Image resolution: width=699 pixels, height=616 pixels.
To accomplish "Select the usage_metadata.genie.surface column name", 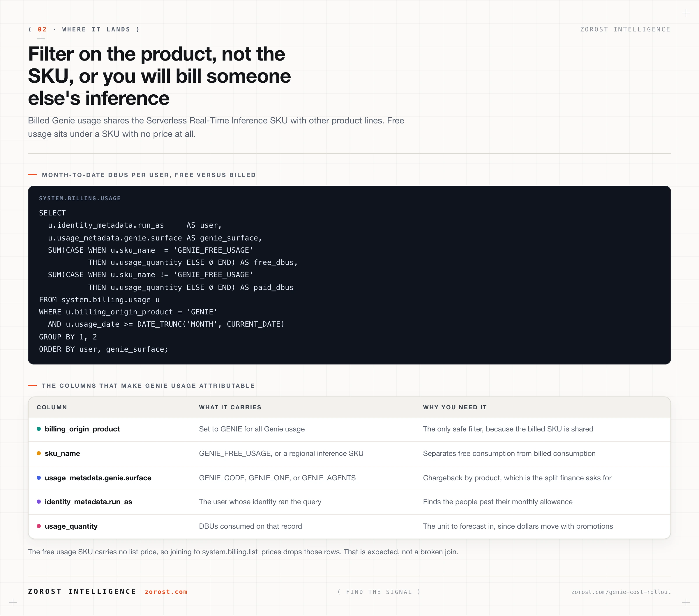I will [98, 477].
